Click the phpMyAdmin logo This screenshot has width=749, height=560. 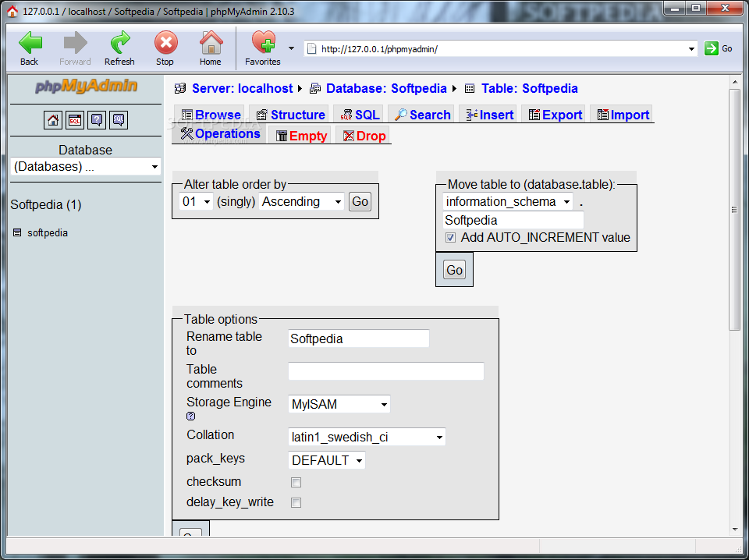click(86, 86)
